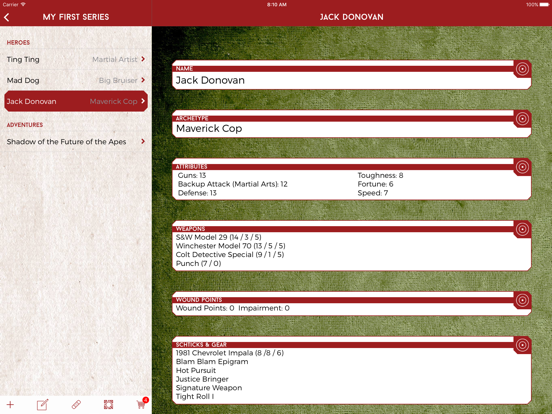
Task: Tap the QR scan icon
Action: pyautogui.click(x=108, y=404)
